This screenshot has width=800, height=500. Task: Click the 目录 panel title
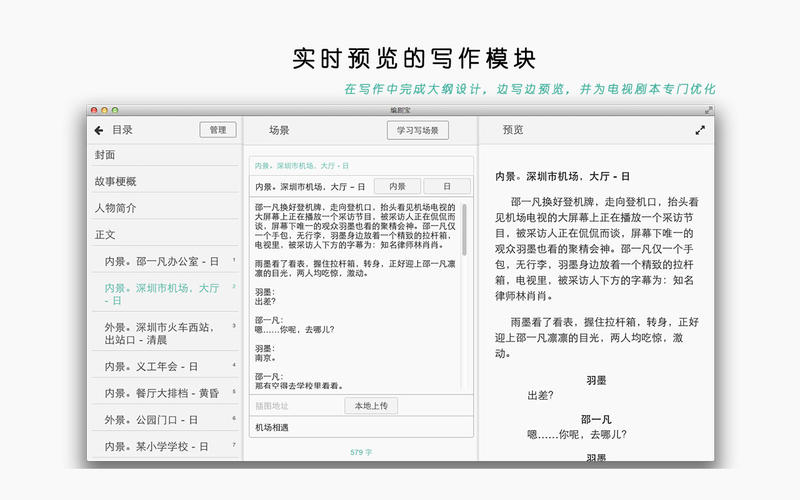point(122,130)
